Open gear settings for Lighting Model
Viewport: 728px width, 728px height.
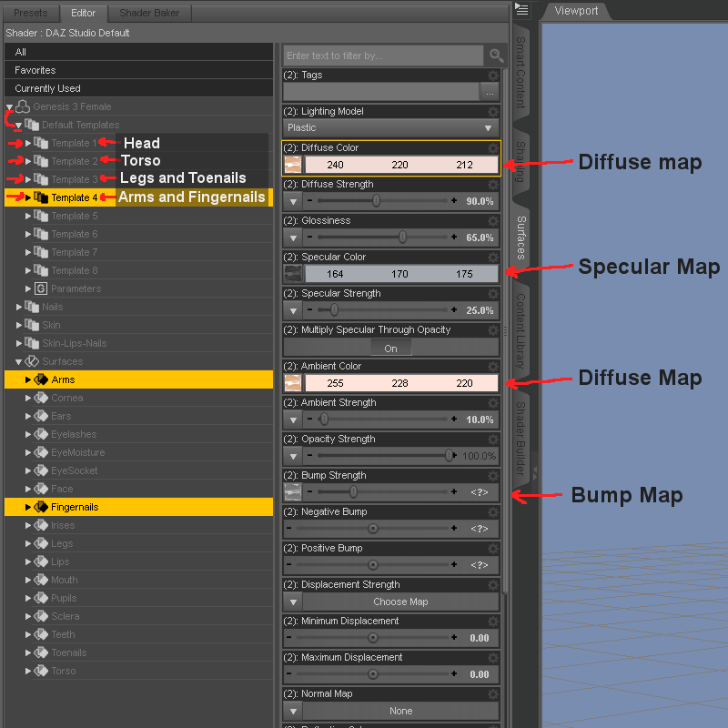(492, 111)
